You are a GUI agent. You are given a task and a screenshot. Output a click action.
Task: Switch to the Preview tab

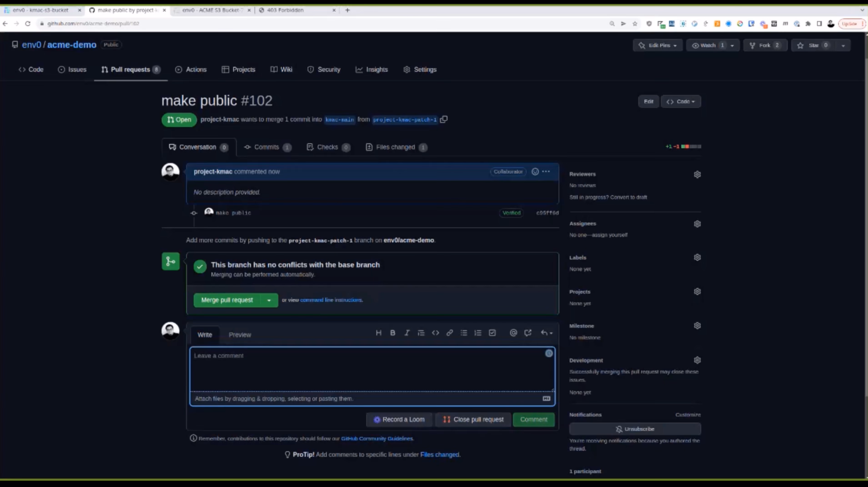coord(240,335)
